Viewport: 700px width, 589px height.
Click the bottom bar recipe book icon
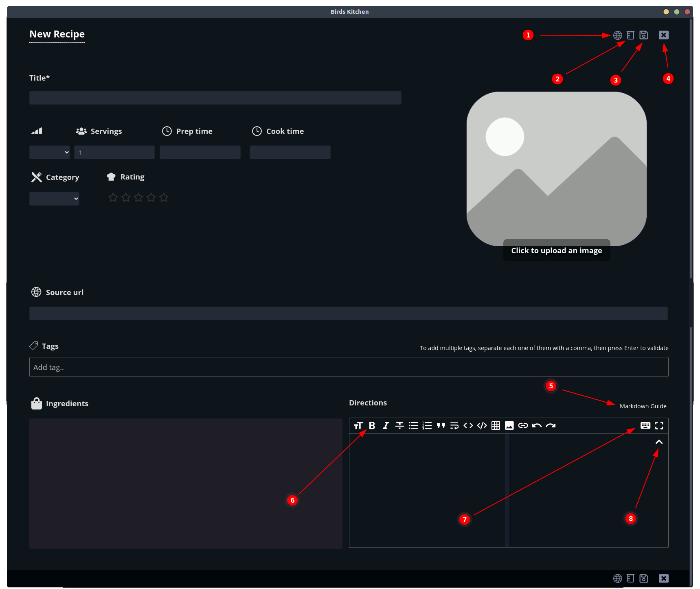tap(630, 578)
